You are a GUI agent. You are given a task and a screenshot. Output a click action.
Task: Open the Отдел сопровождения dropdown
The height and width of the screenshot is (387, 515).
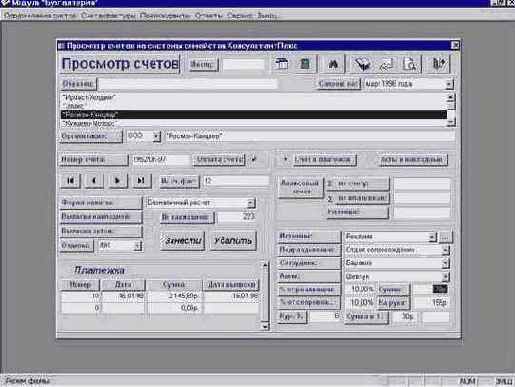(x=445, y=250)
